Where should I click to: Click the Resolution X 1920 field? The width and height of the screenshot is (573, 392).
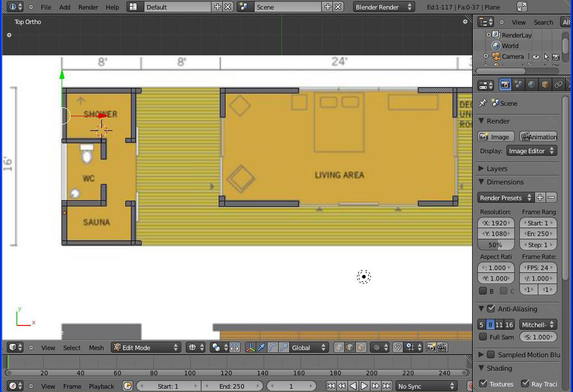[x=496, y=223]
